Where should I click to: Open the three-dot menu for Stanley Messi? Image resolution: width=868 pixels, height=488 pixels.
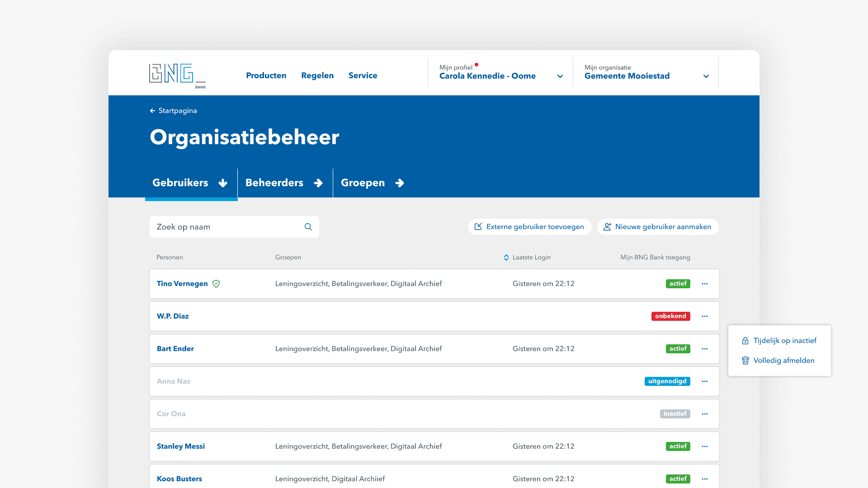705,446
